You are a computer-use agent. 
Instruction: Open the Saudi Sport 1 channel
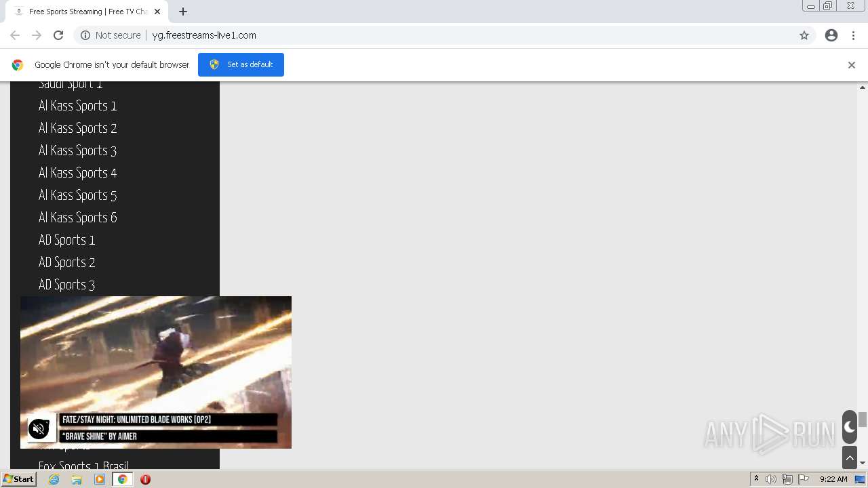(x=71, y=85)
